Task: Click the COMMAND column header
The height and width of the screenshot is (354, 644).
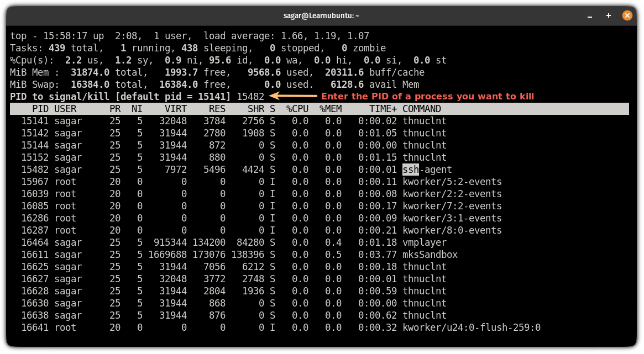Action: [421, 109]
